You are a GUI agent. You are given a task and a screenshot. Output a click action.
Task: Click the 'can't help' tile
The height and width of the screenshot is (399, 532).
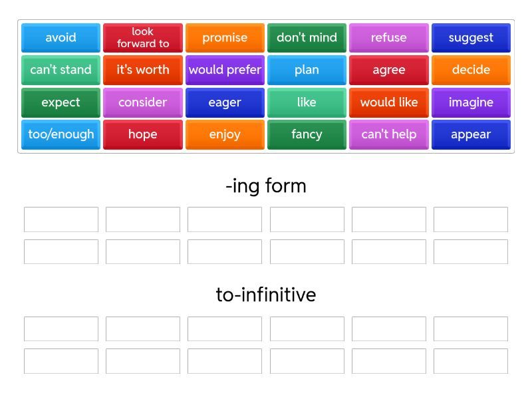pyautogui.click(x=388, y=134)
